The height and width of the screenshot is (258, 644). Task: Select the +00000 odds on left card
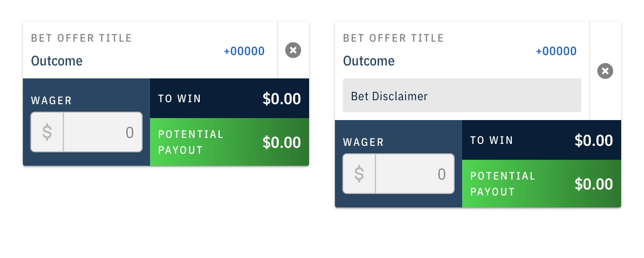coord(244,51)
